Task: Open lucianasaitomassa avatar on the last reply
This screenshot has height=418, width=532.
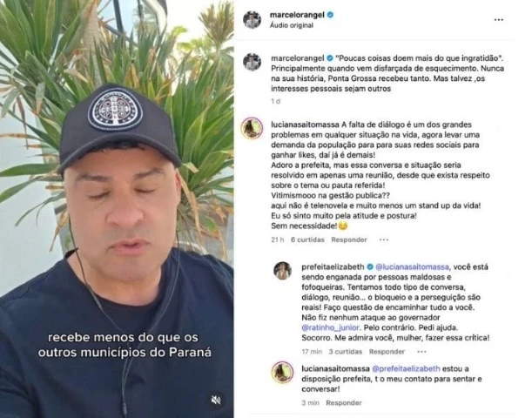Action: pyautogui.click(x=283, y=372)
